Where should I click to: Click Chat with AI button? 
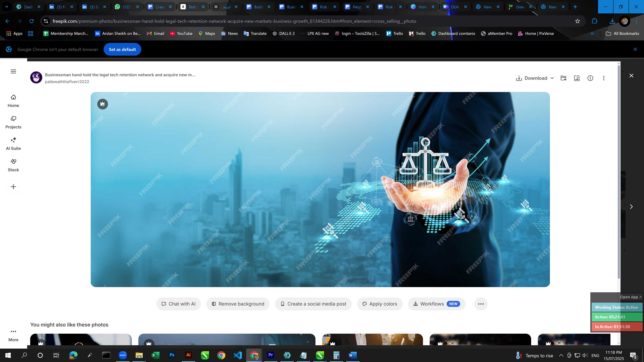(178, 304)
